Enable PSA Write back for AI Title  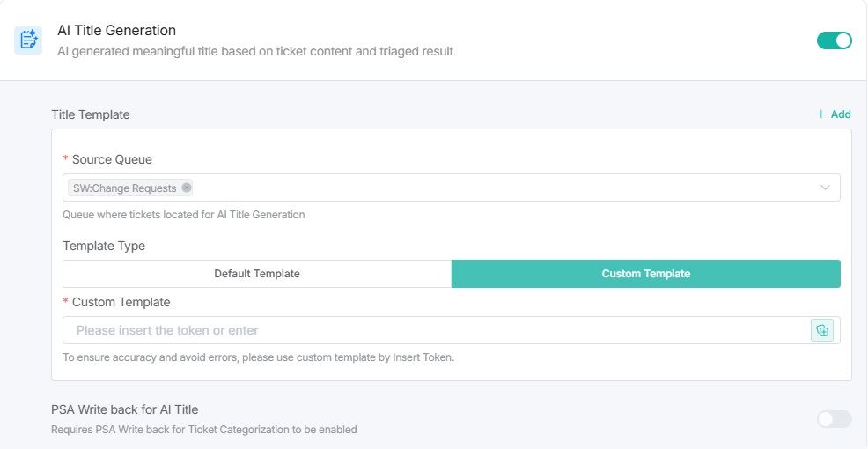click(834, 419)
